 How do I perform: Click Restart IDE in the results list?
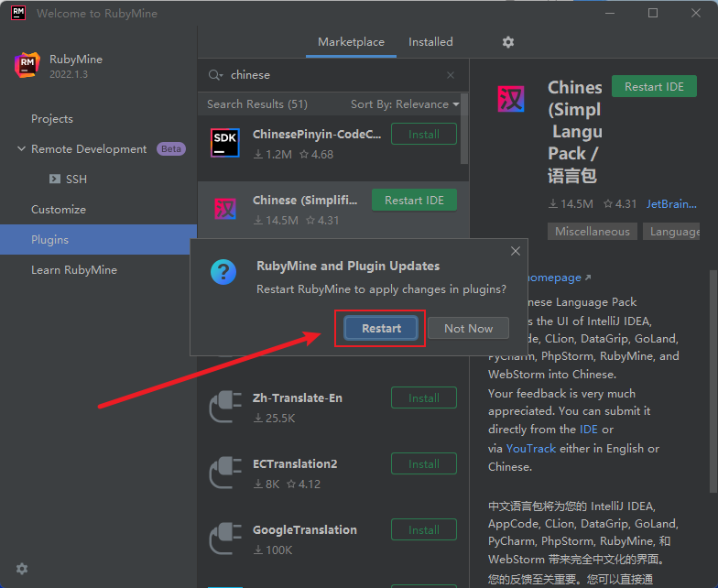coord(414,200)
